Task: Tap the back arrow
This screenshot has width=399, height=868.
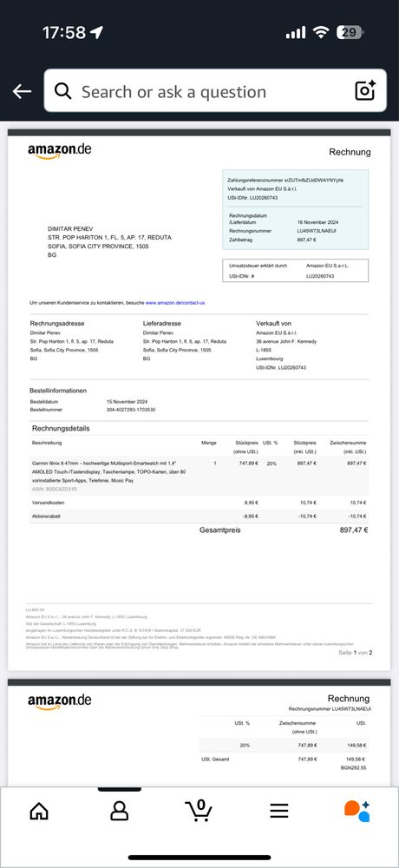Action: 23,91
